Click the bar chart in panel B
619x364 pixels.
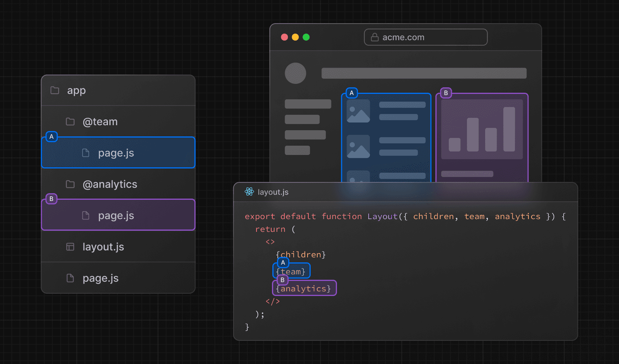pos(482,129)
